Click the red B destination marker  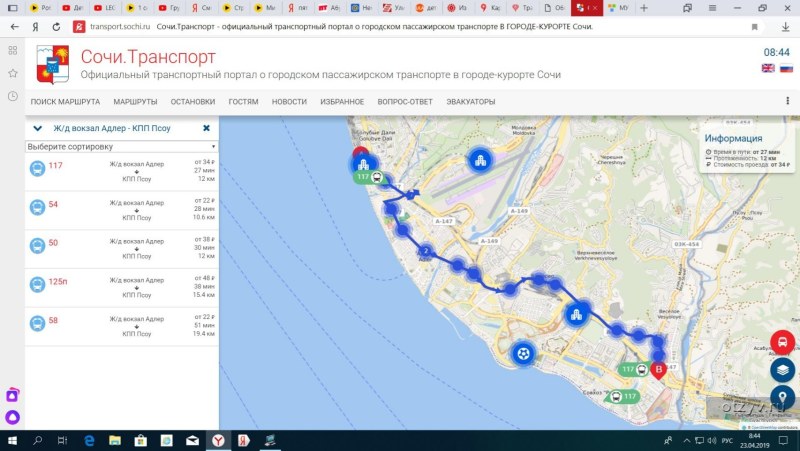tap(658, 370)
